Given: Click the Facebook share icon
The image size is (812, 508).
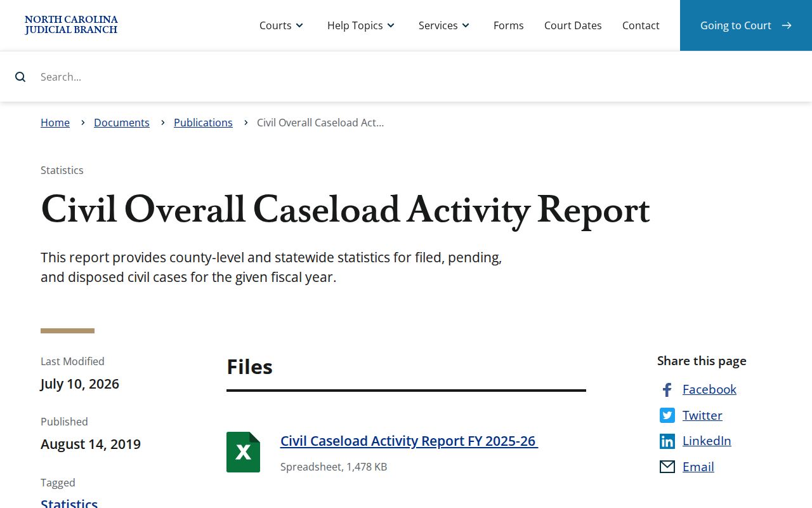Looking at the screenshot, I should (667, 389).
